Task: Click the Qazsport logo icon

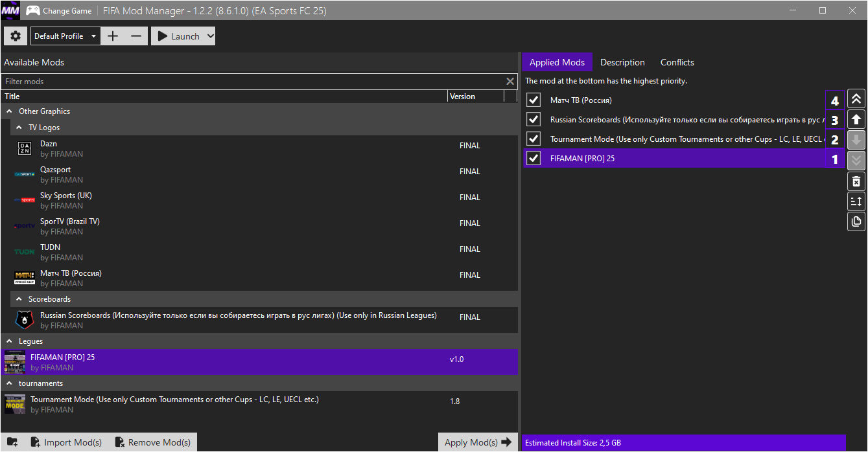Action: [24, 174]
